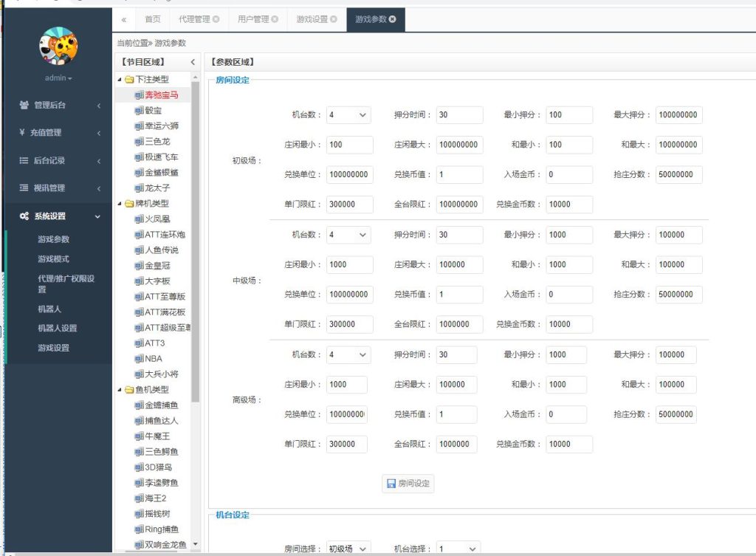756x556 pixels.
Task: Open 游戏模式 in the sidebar submenu
Action: point(53,259)
